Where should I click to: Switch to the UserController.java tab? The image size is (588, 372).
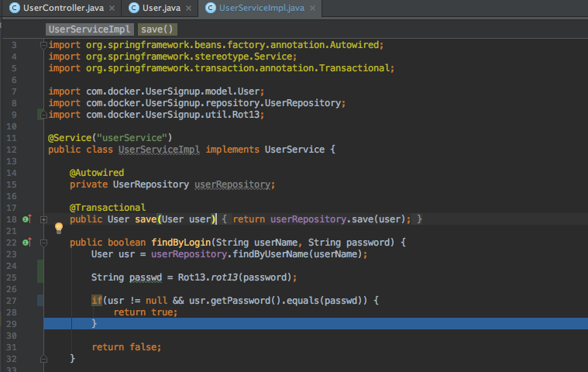pos(64,9)
